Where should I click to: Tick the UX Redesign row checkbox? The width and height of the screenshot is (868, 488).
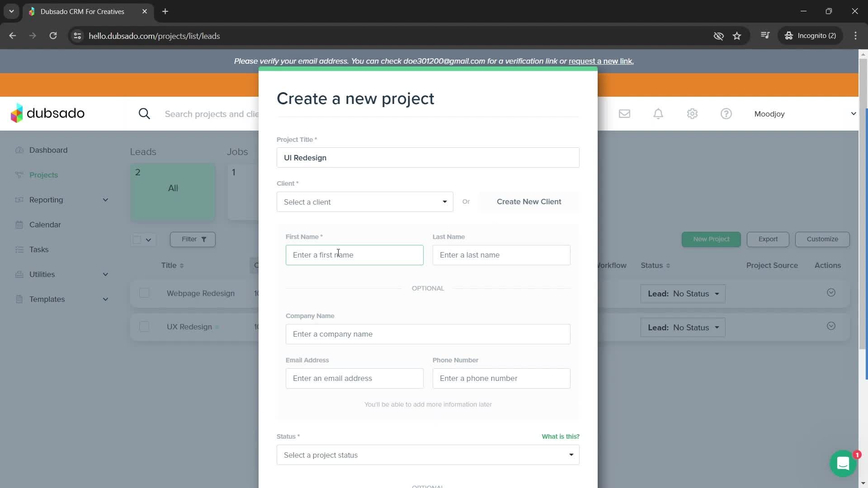[144, 326]
